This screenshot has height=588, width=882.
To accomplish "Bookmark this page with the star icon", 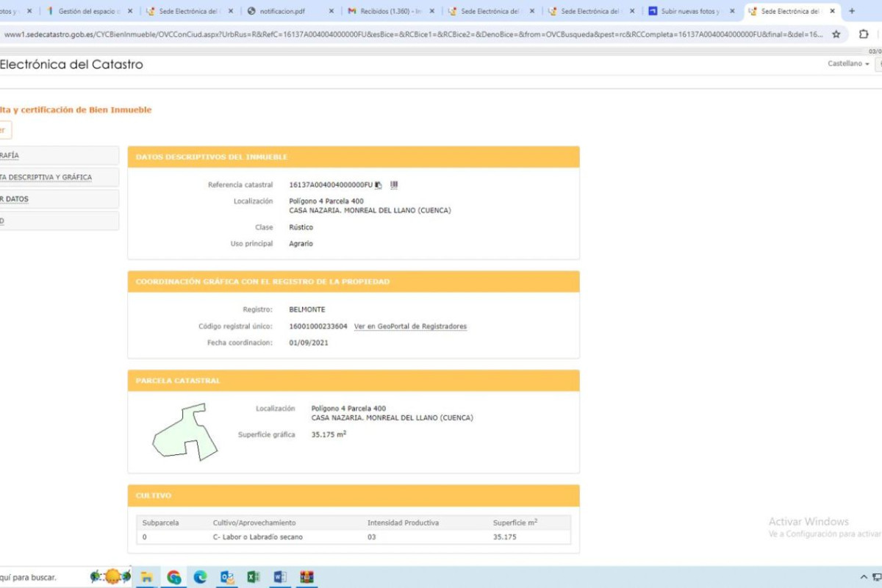I will 836,35.
